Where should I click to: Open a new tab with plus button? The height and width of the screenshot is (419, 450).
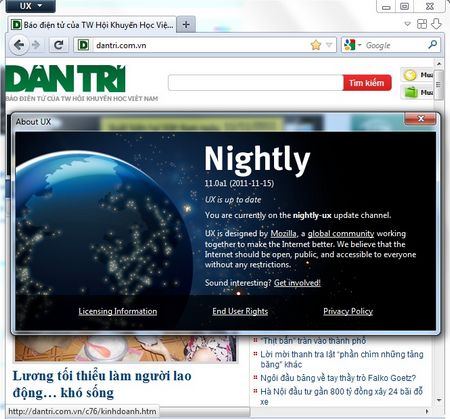(x=186, y=24)
